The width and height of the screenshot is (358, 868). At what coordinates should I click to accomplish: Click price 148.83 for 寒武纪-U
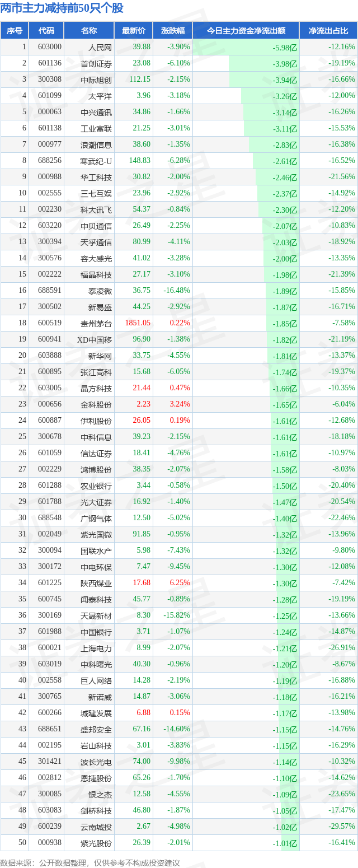point(139,161)
